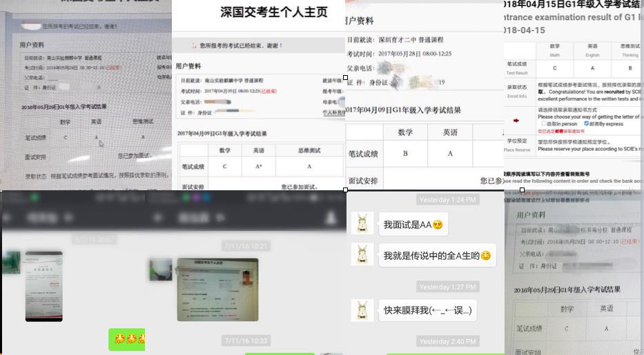644x355 pixels.
Task: Click the 7/11/16 10:21 chat timestamp
Action: [244, 246]
